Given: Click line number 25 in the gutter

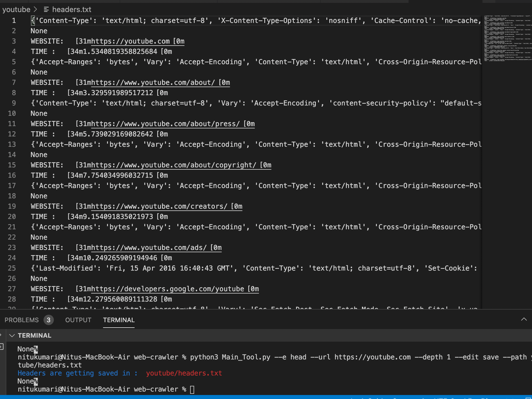Looking at the screenshot, I should pyautogui.click(x=12, y=268).
